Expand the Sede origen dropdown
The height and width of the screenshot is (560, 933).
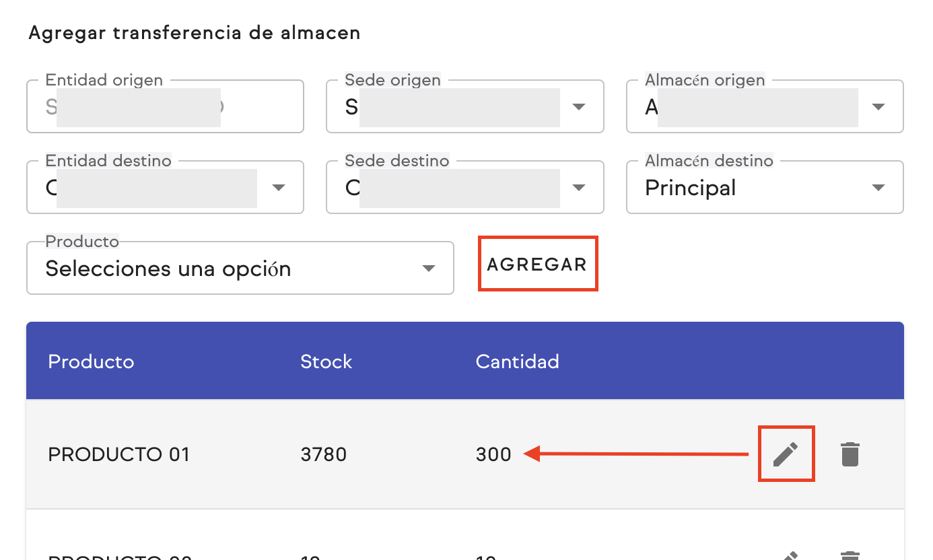[x=578, y=107]
